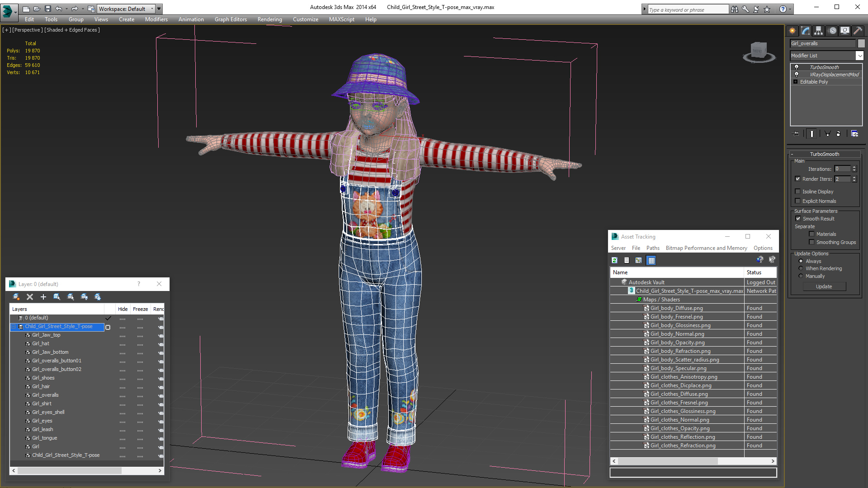Click the Save File floppy icon
868x488 pixels.
(47, 9)
